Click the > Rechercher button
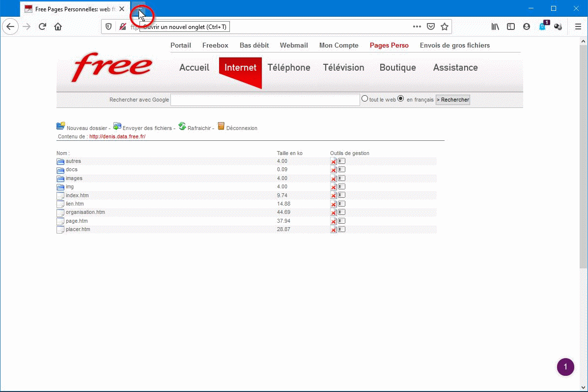 (x=452, y=100)
